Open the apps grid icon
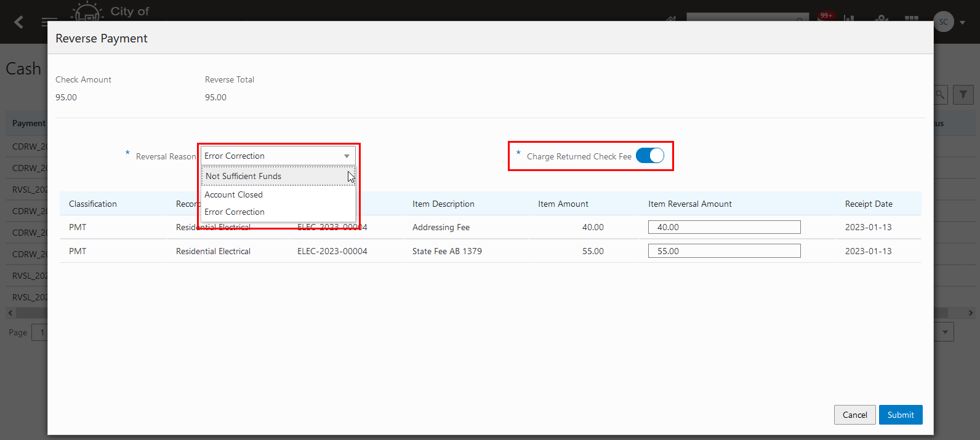 [x=912, y=18]
